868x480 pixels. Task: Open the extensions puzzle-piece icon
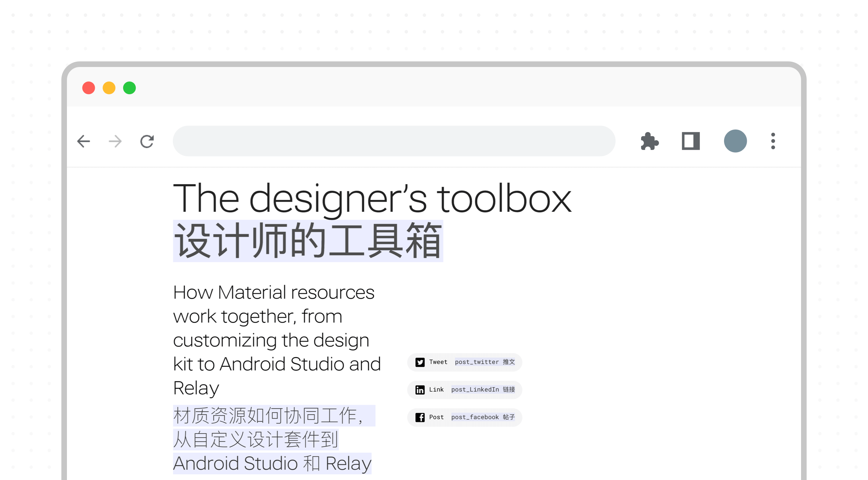[x=650, y=141]
